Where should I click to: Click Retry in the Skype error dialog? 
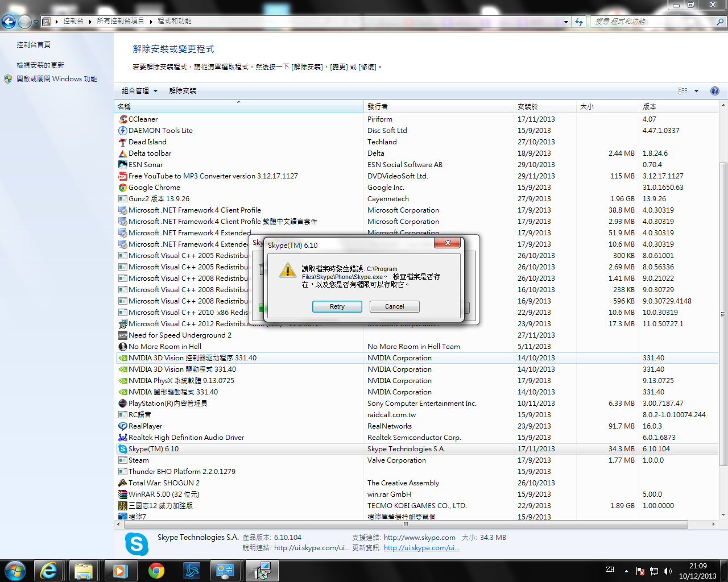[x=337, y=306]
